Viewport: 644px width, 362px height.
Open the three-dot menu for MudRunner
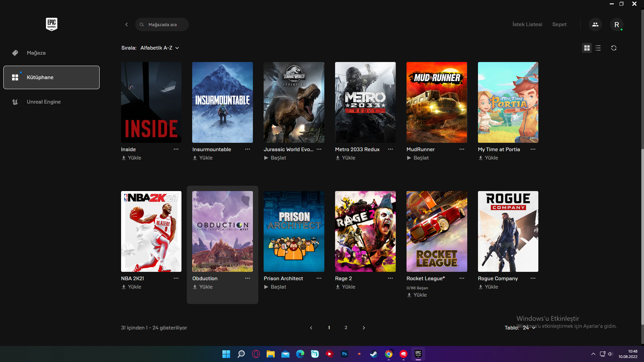pos(462,149)
